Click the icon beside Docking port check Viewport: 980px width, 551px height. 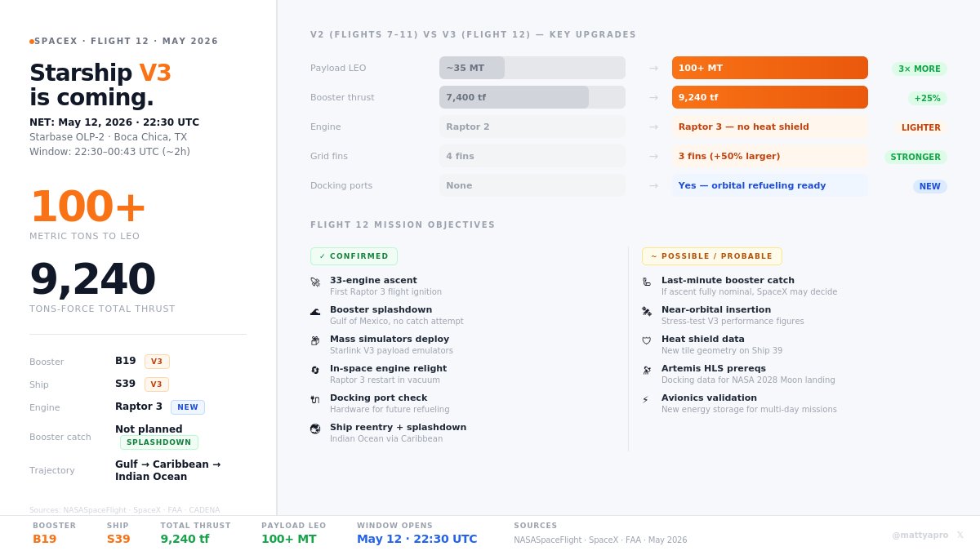315,399
